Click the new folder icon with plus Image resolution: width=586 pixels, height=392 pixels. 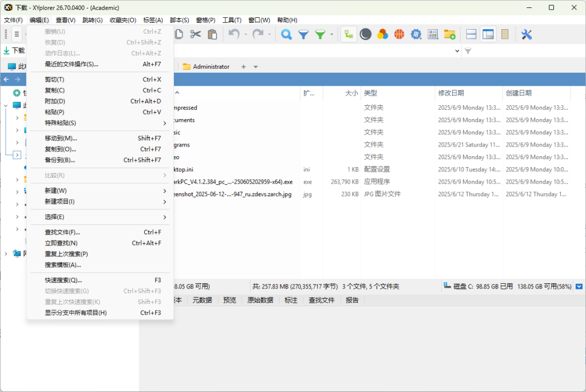449,34
